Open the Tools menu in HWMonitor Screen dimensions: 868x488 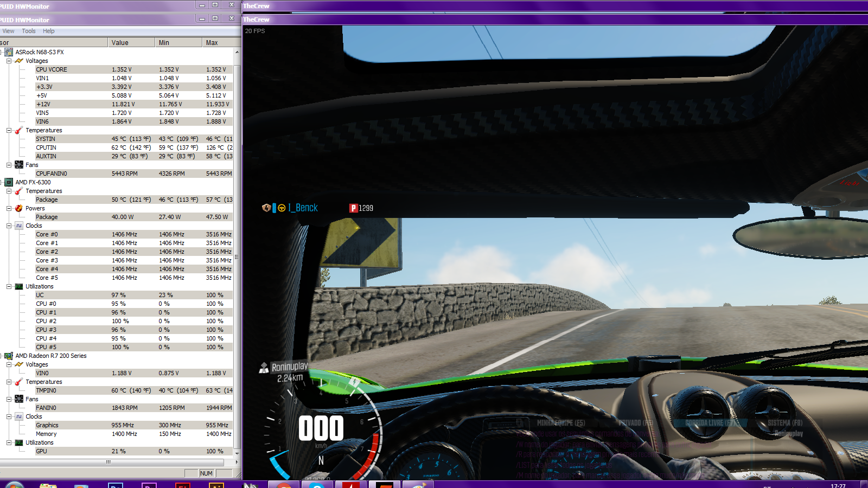[x=29, y=31]
